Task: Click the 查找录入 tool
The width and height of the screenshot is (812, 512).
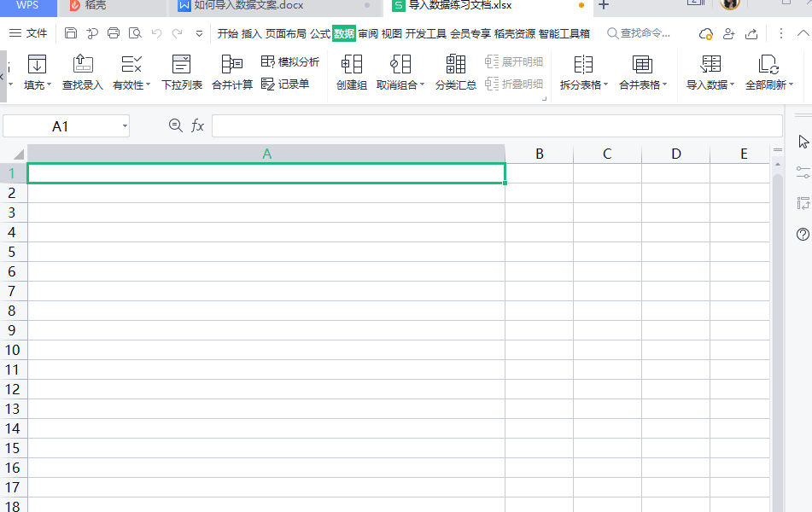Action: click(82, 73)
